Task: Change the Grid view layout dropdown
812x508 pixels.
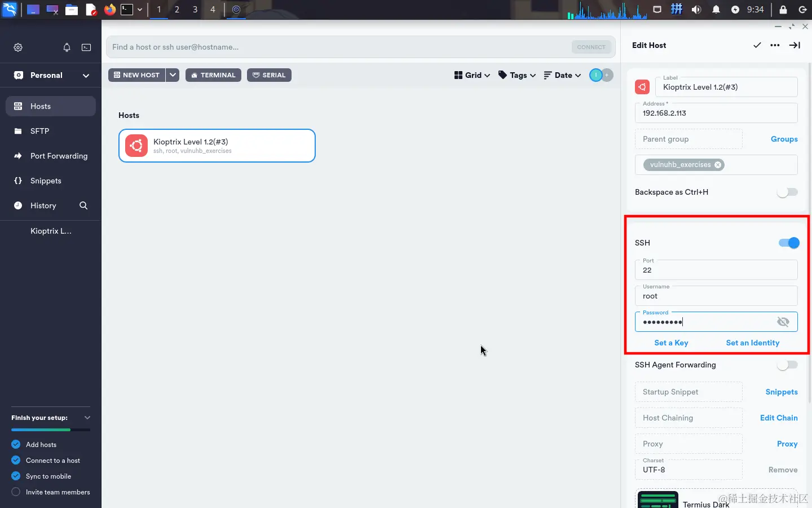Action: (473, 75)
